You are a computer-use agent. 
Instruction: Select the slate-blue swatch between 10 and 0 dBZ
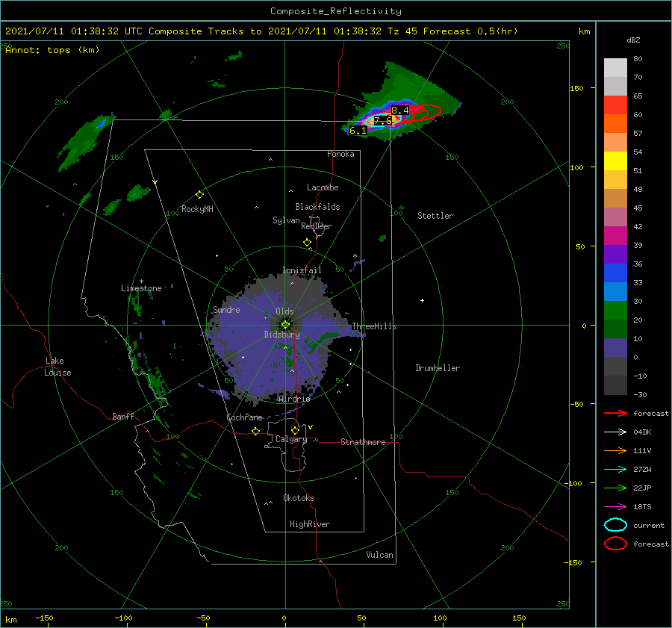click(x=615, y=348)
